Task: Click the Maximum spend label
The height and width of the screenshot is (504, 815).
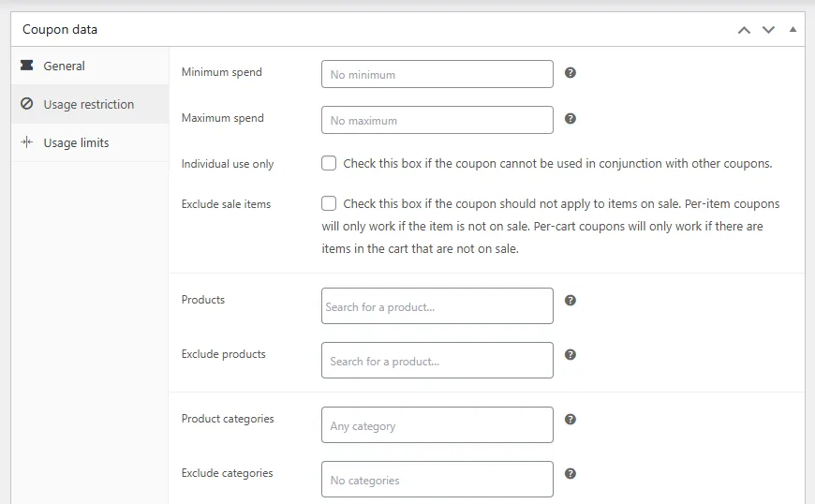Action: [222, 118]
